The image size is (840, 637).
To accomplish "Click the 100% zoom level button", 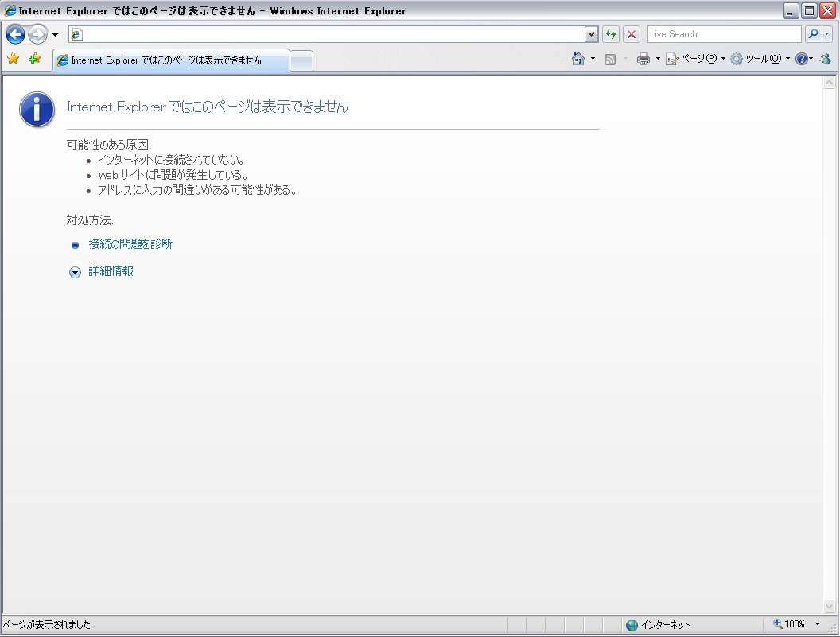I will tap(790, 624).
